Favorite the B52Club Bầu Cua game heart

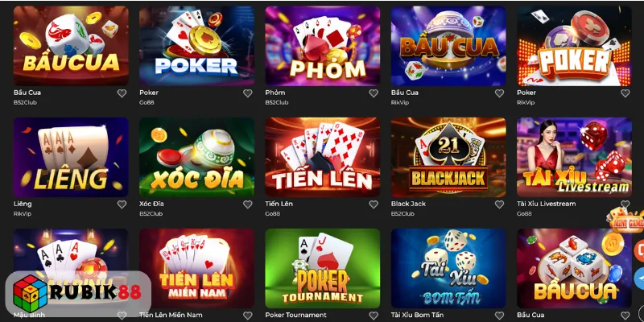coord(122,93)
